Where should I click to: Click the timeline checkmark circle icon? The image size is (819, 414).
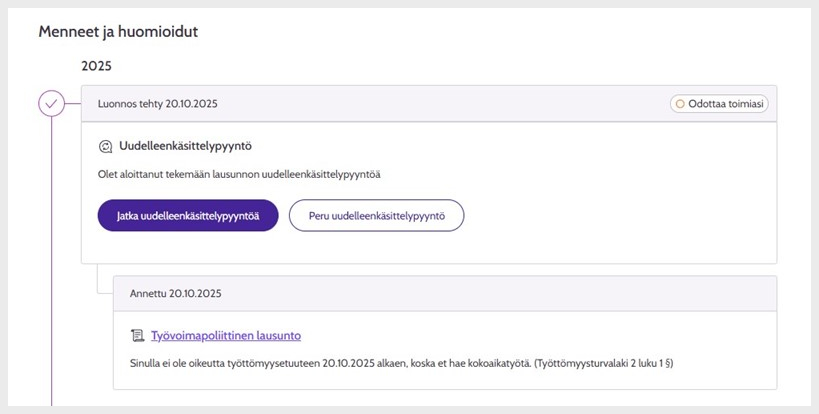51,103
